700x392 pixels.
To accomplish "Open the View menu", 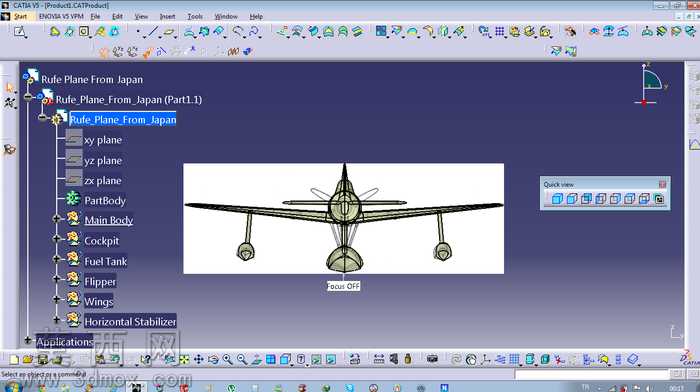I will click(x=141, y=17).
